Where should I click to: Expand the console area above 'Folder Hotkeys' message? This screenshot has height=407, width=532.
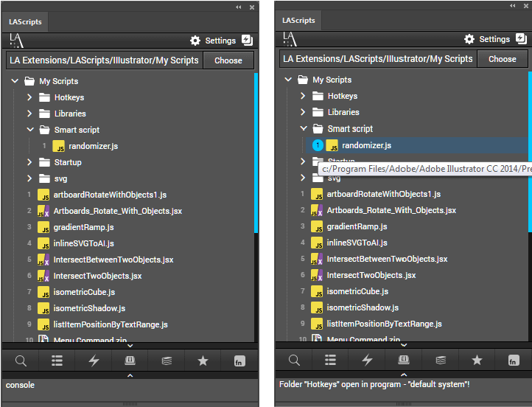[x=403, y=375]
